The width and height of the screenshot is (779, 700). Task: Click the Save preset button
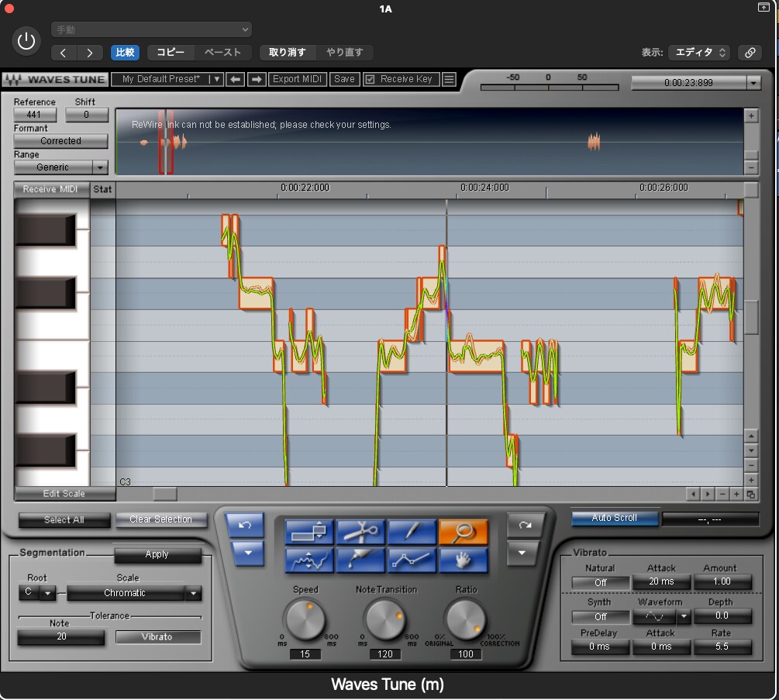pos(344,79)
